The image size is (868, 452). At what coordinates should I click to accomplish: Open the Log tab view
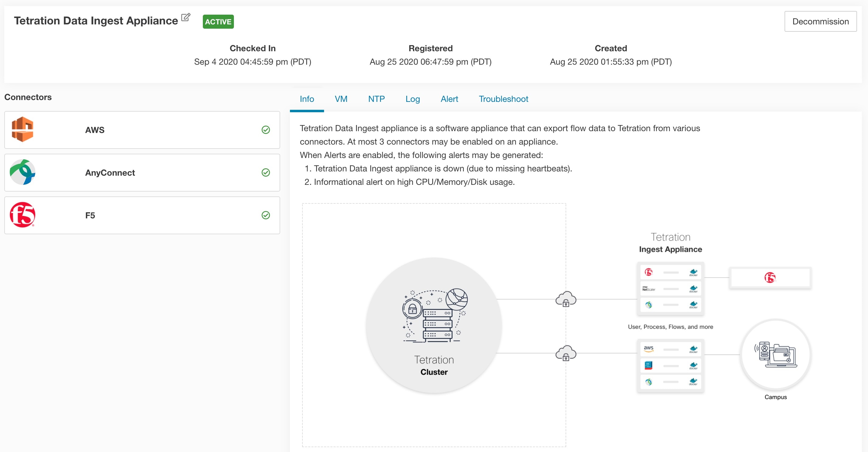412,99
